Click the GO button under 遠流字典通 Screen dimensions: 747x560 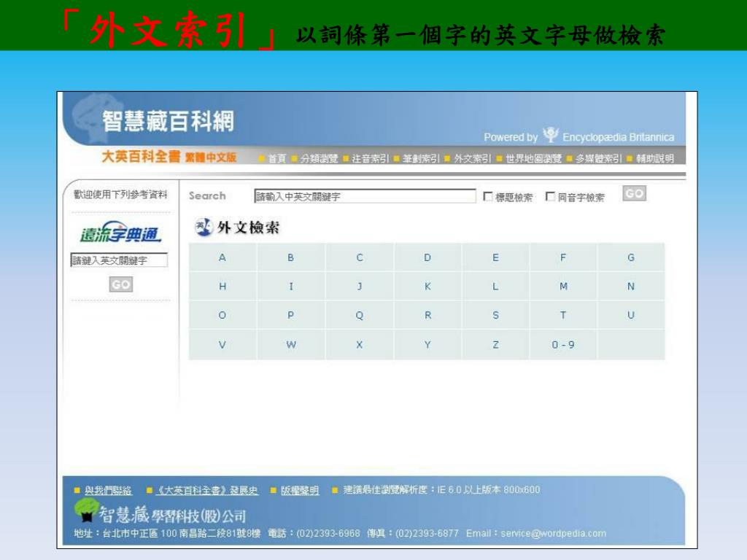(121, 284)
